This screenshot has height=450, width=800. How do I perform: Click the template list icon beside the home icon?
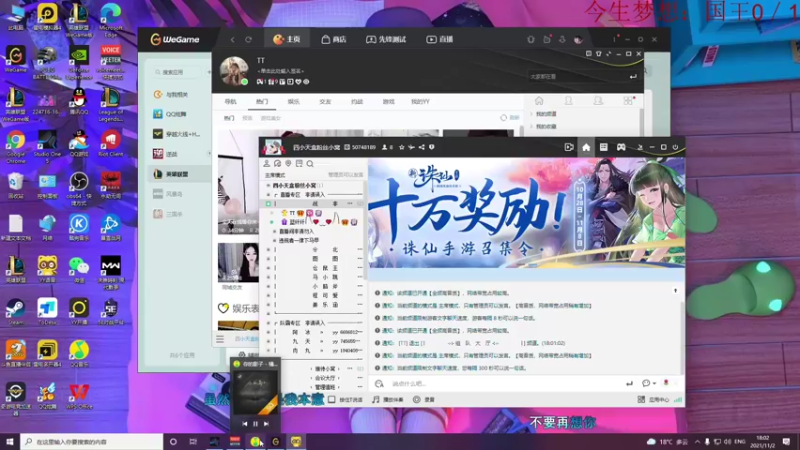(604, 147)
